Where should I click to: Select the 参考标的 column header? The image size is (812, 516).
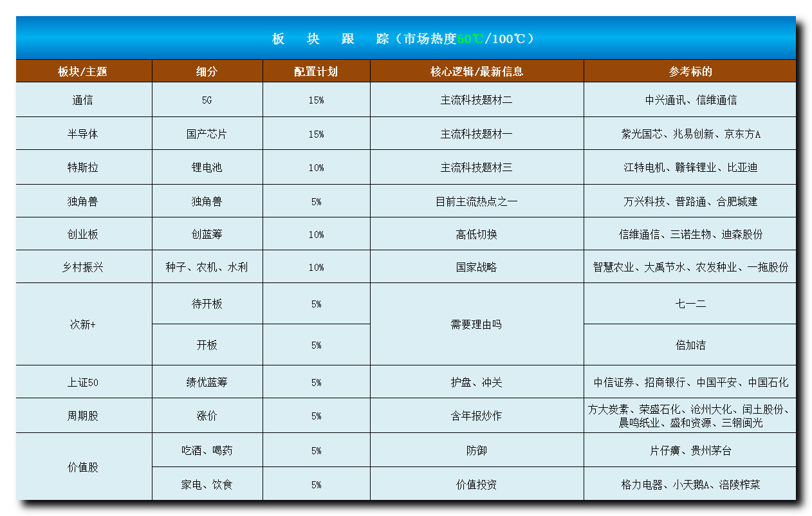[690, 71]
